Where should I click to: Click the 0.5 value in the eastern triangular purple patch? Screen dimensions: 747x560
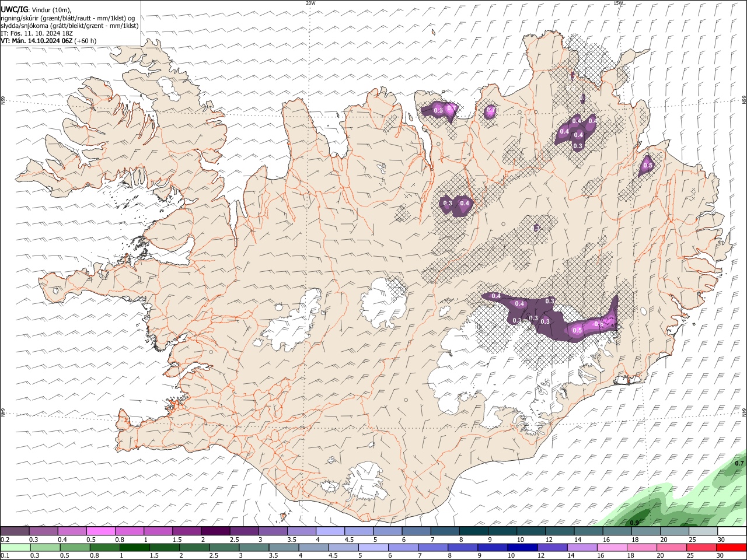pyautogui.click(x=647, y=166)
